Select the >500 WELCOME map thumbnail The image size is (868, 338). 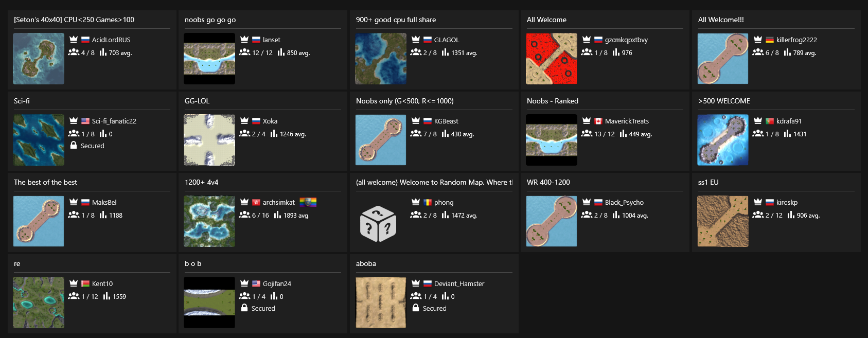click(723, 140)
